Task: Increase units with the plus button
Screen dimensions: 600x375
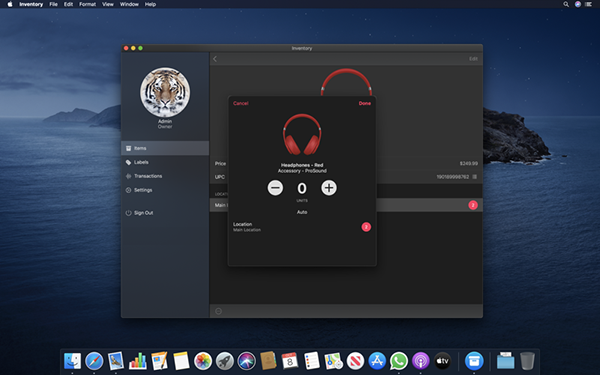Action: point(329,188)
